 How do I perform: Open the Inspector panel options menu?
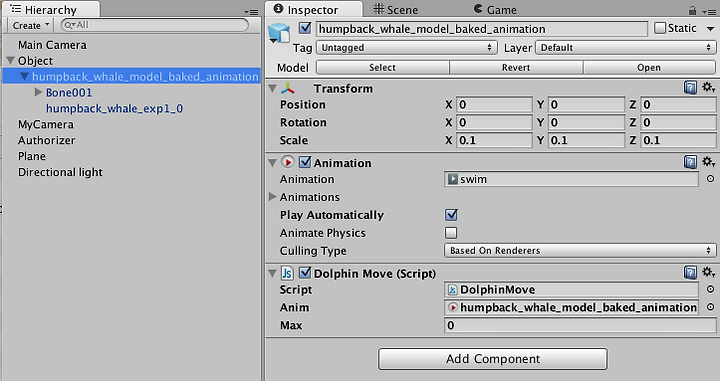point(709,11)
